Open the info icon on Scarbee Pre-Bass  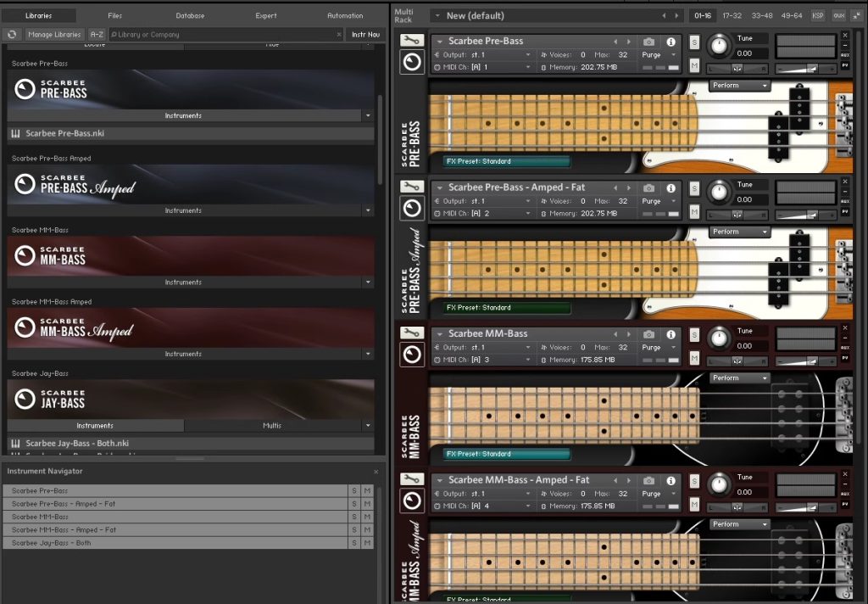coord(670,42)
